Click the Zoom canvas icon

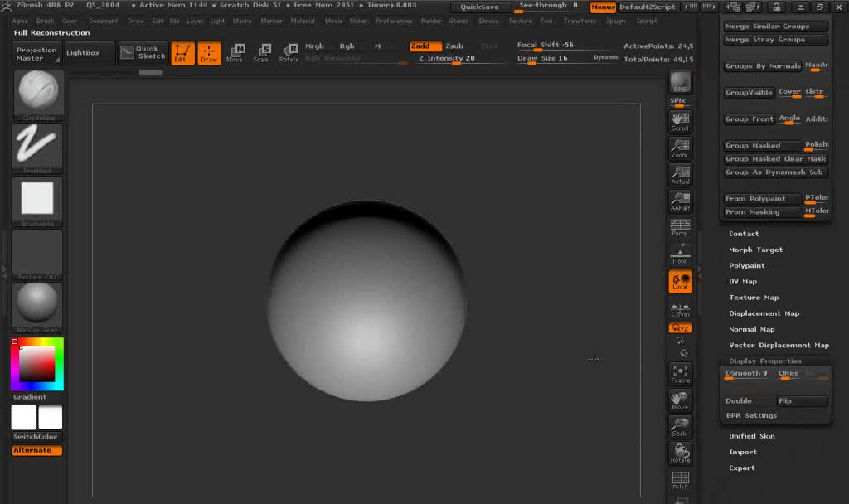[680, 148]
